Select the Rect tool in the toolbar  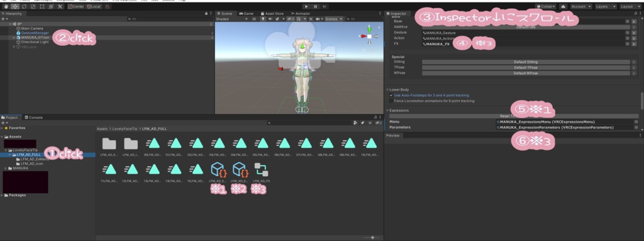pos(42,6)
